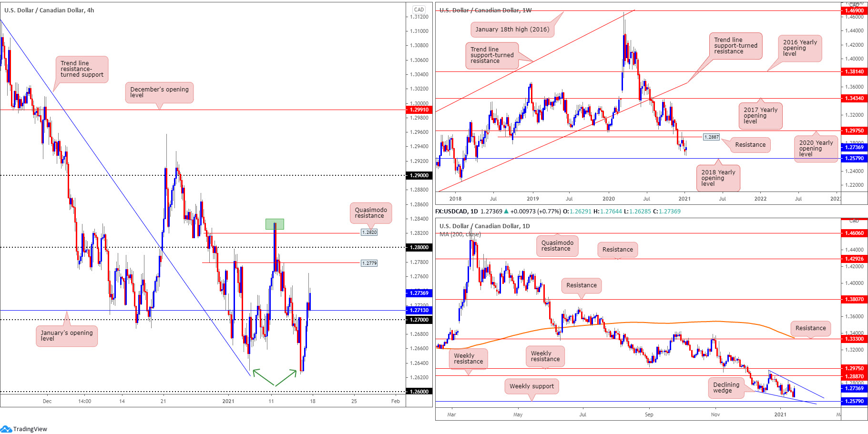
Task: Click the 'Declining wedge' callout
Action: 726,388
